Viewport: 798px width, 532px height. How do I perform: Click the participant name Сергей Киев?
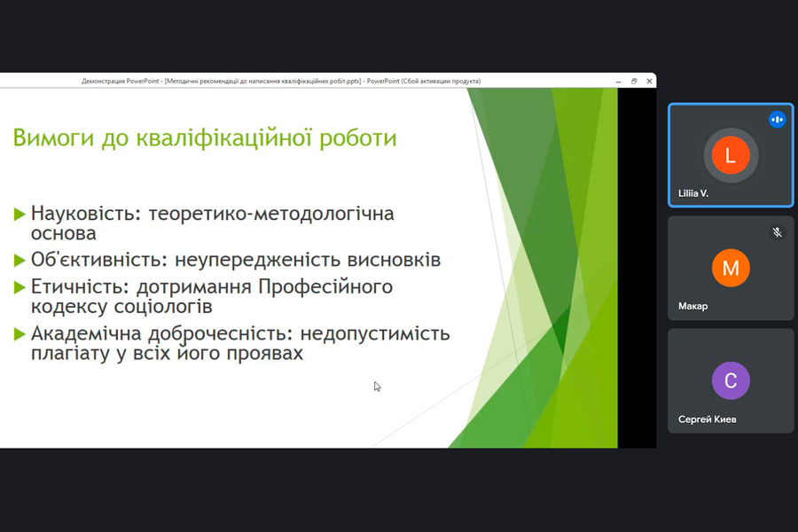(x=707, y=419)
